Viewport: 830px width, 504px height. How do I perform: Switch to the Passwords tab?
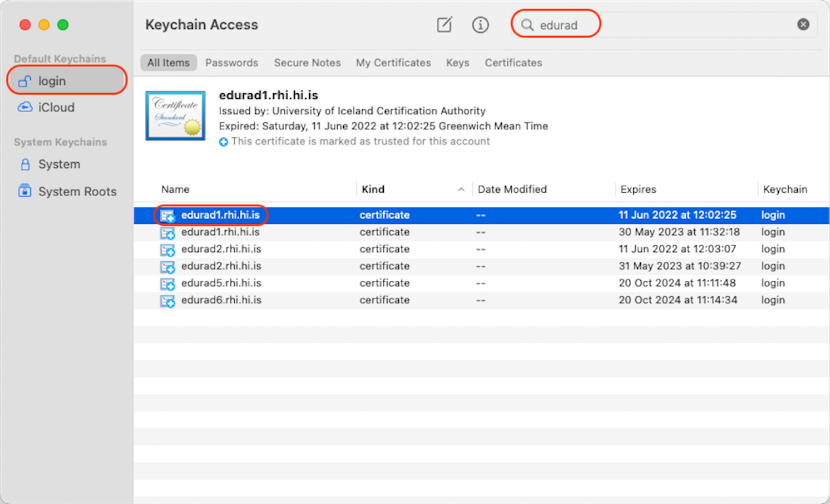coord(232,63)
